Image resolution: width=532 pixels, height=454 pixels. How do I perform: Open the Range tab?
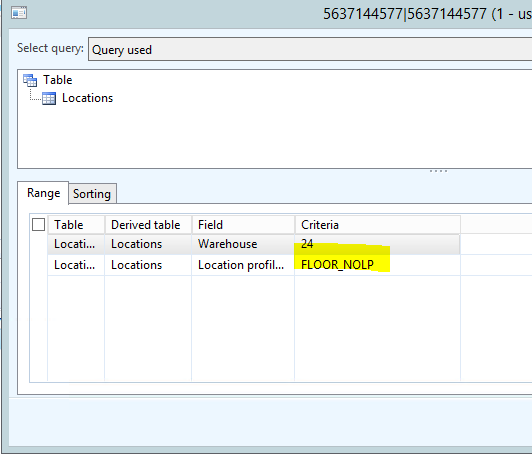point(43,193)
